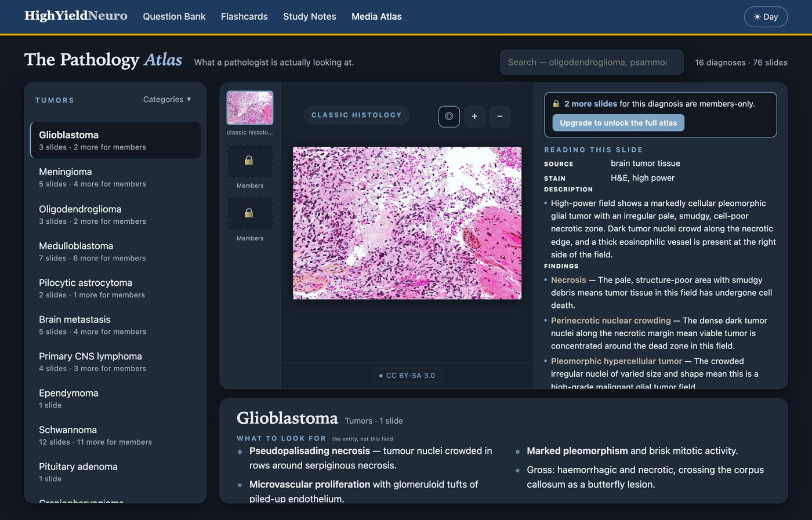Open Question Bank in the navigation
This screenshot has height=520, width=812.
tap(174, 17)
